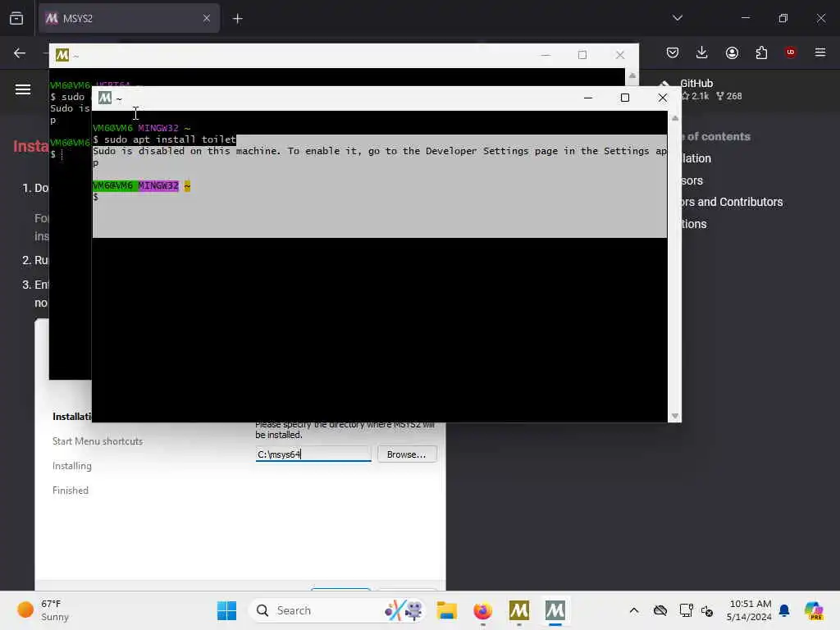The height and width of the screenshot is (630, 840).
Task: Maximize the front MINGW32 terminal window
Action: tap(624, 98)
